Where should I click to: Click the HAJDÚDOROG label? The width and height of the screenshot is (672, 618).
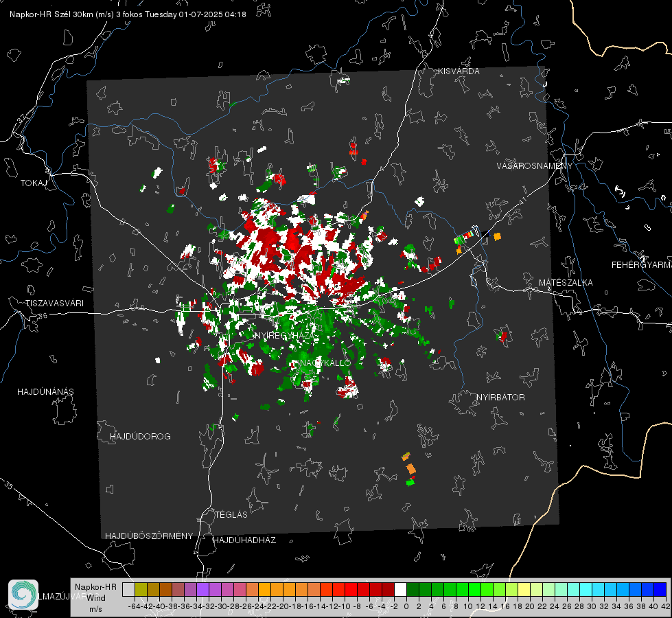(140, 437)
